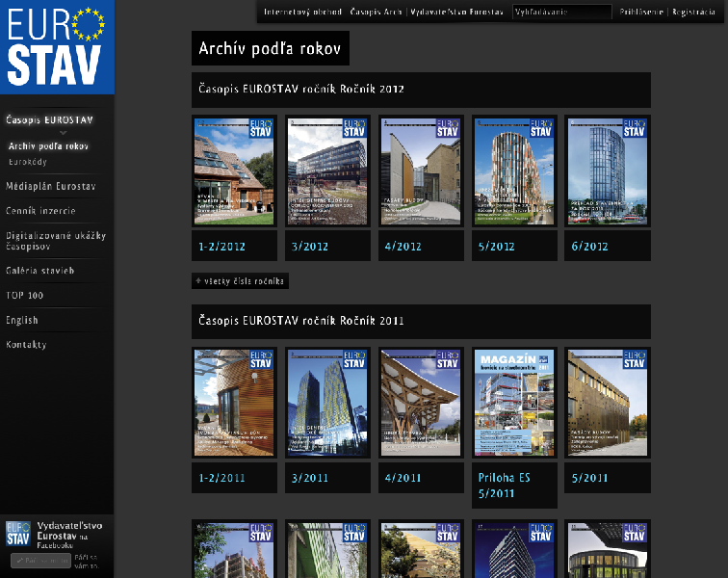Open Digitalizované ukážky časopisov
Image resolution: width=728 pixels, height=578 pixels.
(x=56, y=241)
